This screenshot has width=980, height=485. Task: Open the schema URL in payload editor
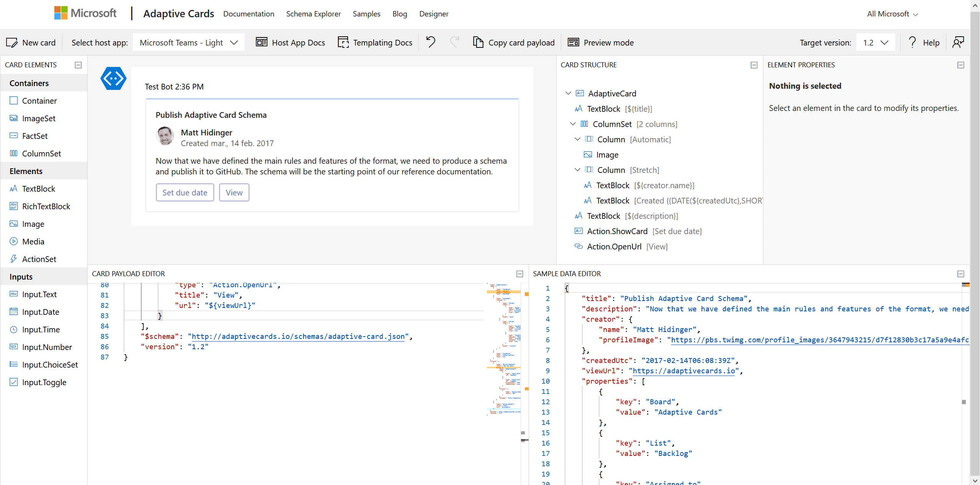(x=298, y=337)
